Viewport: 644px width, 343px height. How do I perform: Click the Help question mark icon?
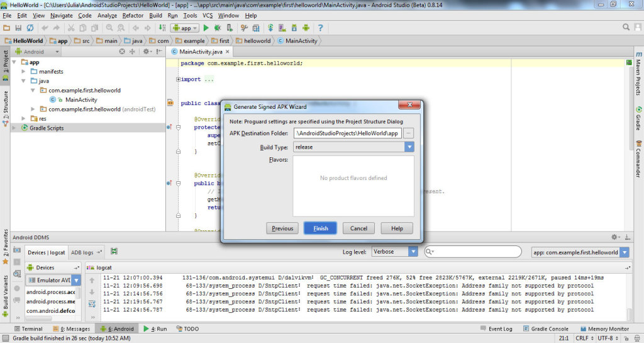coord(320,28)
